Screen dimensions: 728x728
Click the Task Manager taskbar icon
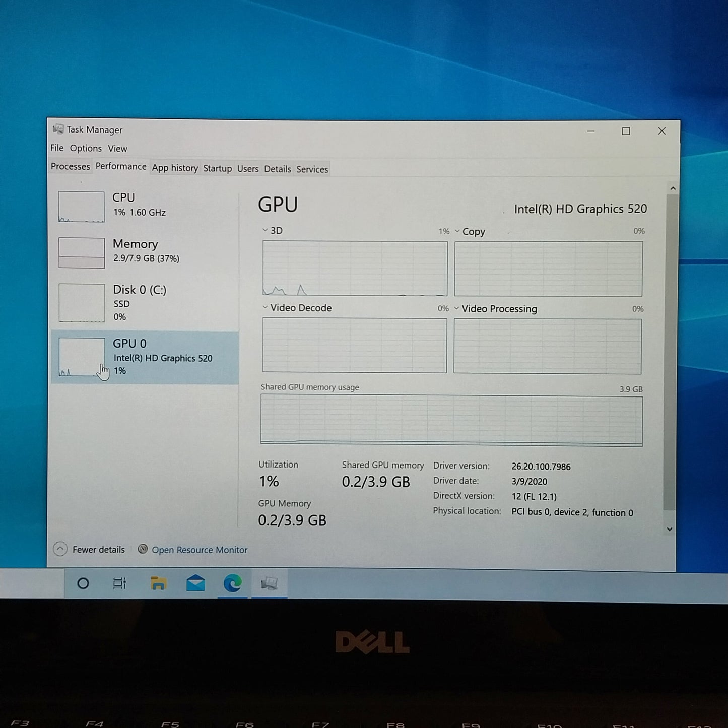click(270, 583)
